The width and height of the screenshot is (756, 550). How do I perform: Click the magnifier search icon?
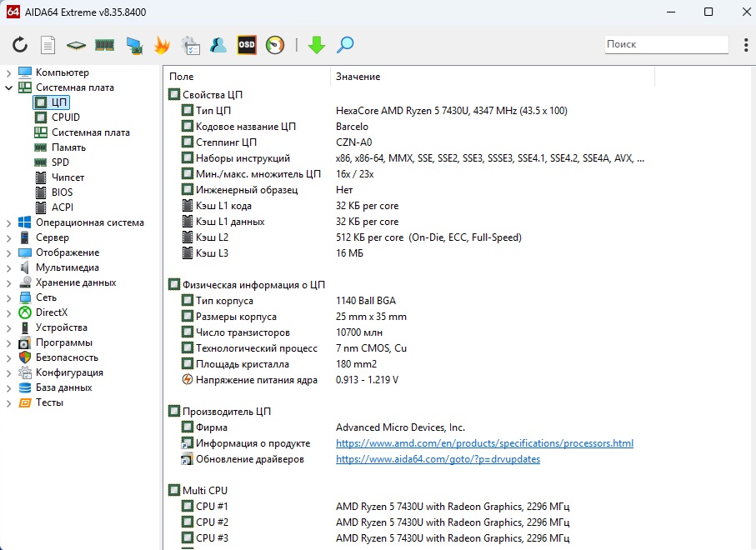pos(345,45)
